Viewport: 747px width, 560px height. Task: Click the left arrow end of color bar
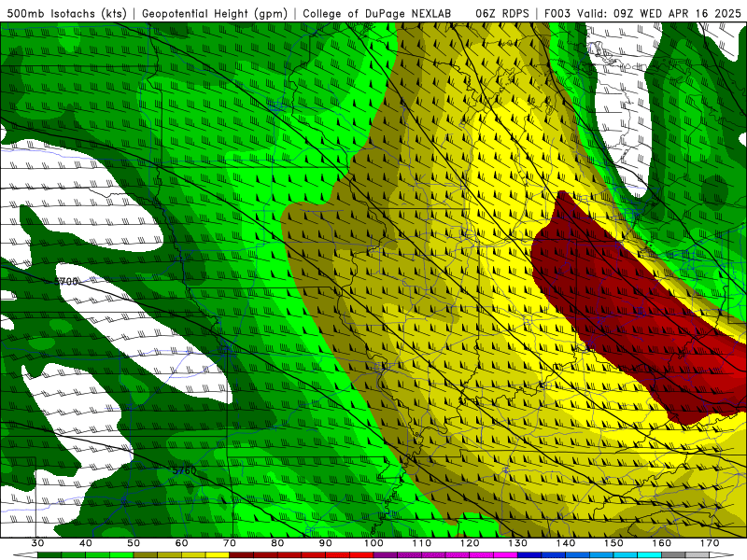25,555
